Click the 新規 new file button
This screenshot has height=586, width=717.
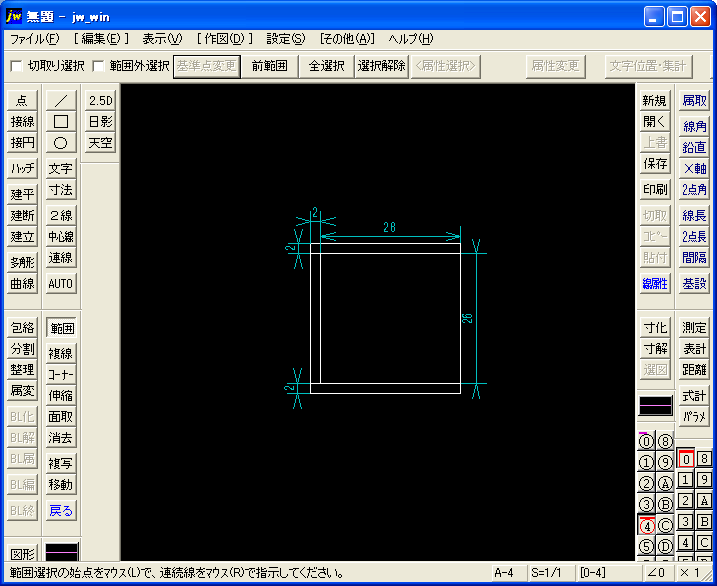pos(655,100)
